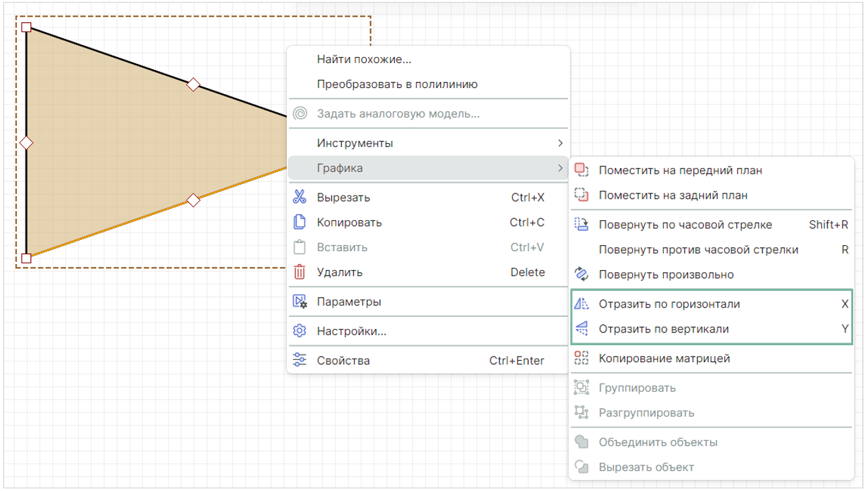
Task: Click the Отразить по горизонтали mirror icon
Action: (582, 304)
